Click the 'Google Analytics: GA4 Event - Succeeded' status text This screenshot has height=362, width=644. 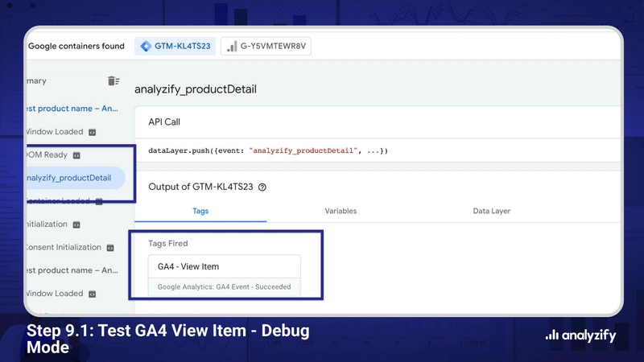(225, 287)
